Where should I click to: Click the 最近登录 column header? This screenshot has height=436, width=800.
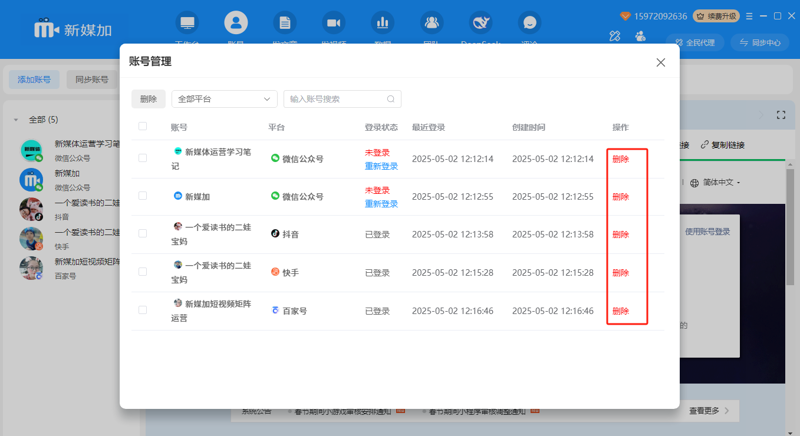[x=429, y=127]
